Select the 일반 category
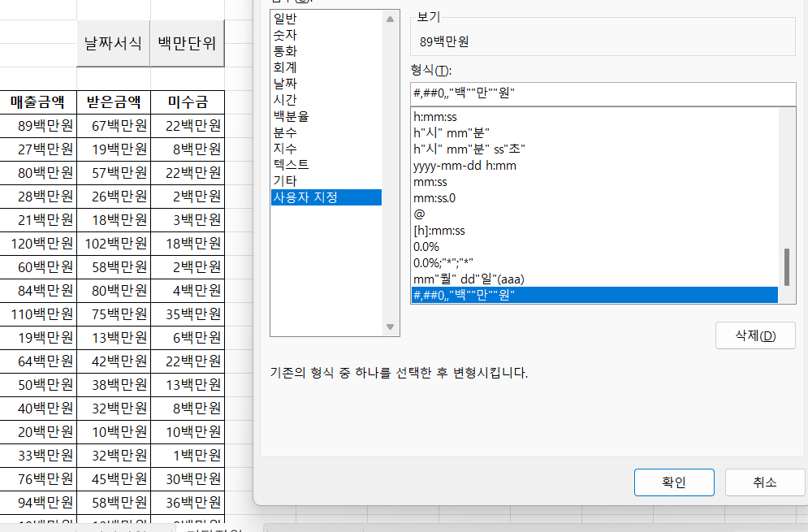Viewport: 808px width, 532px height. 285,19
